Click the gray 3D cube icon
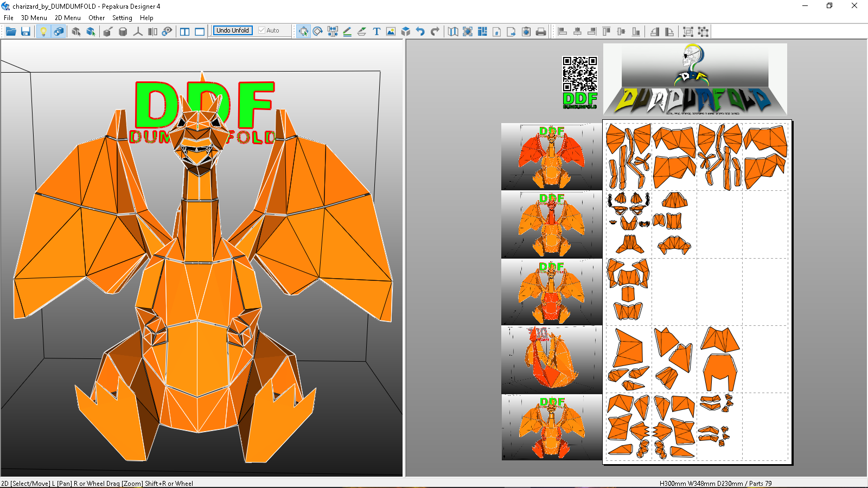Image resolution: width=868 pixels, height=488 pixels. tap(405, 31)
